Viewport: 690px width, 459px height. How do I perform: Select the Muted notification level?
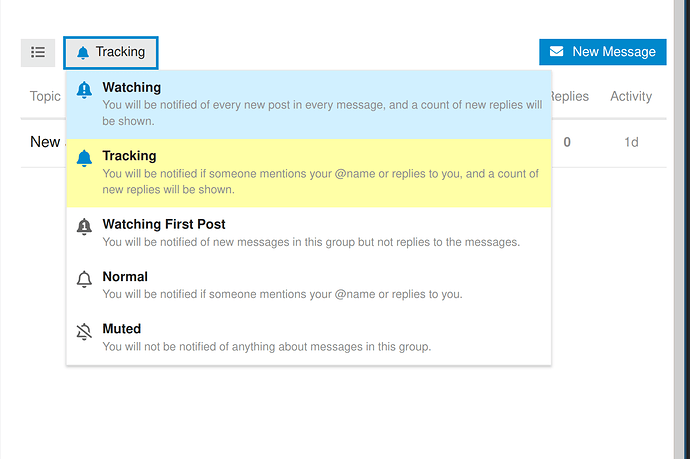[308, 338]
